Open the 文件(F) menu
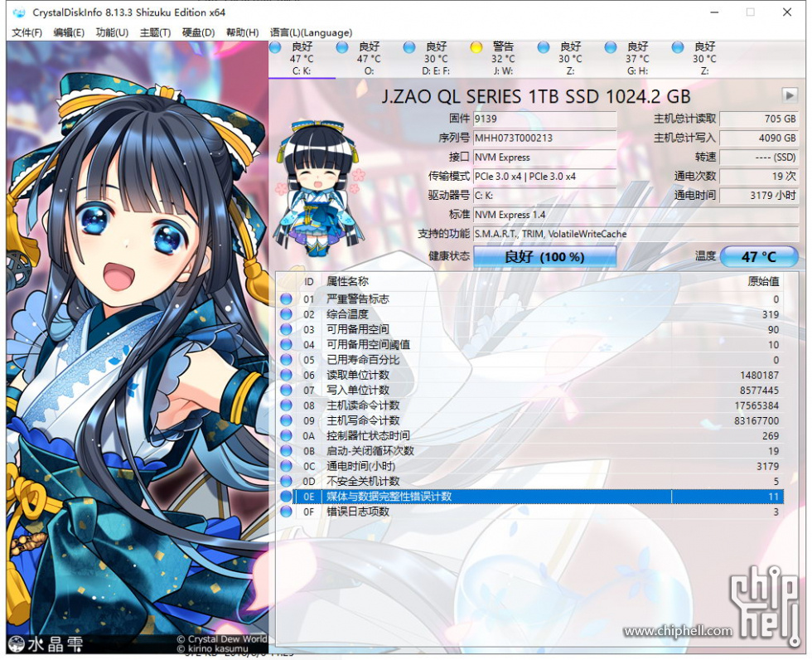This screenshot has height=660, width=812. [27, 32]
